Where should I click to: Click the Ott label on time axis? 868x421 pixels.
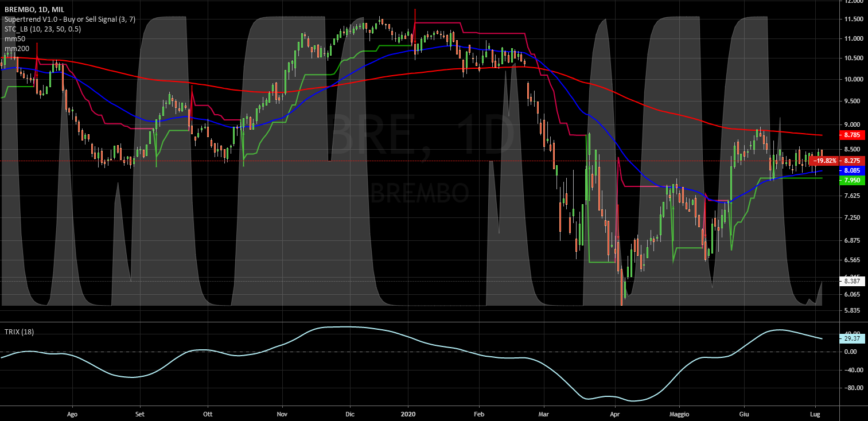[208, 413]
